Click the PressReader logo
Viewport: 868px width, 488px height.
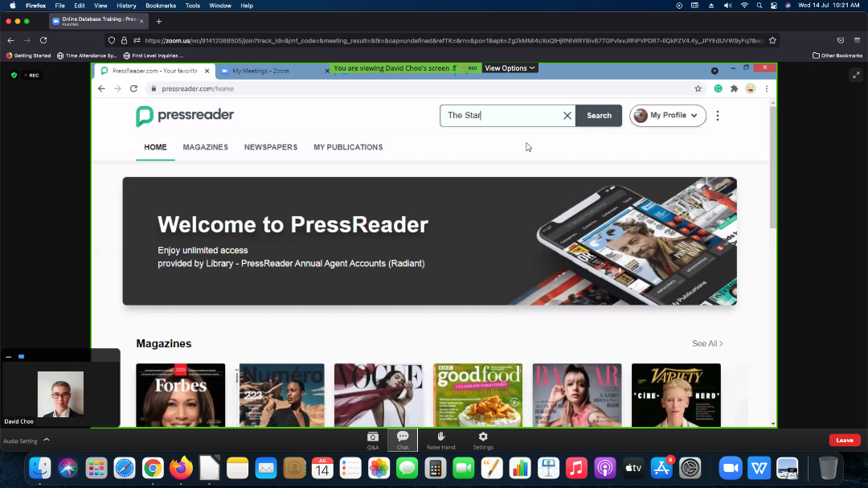point(185,116)
